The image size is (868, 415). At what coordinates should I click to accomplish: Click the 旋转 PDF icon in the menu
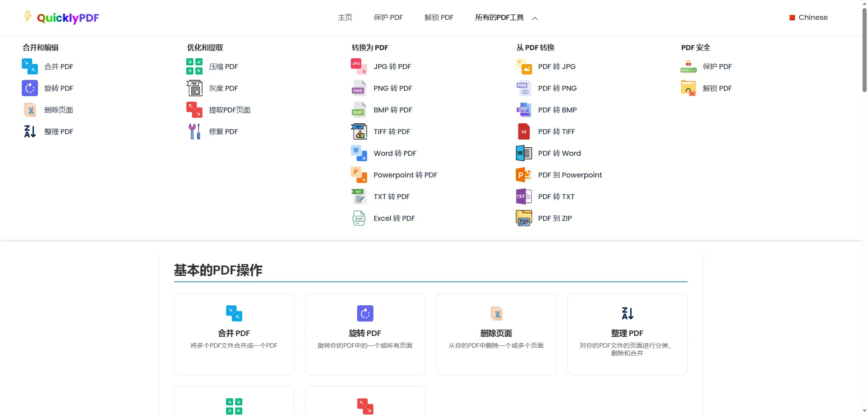pos(30,88)
